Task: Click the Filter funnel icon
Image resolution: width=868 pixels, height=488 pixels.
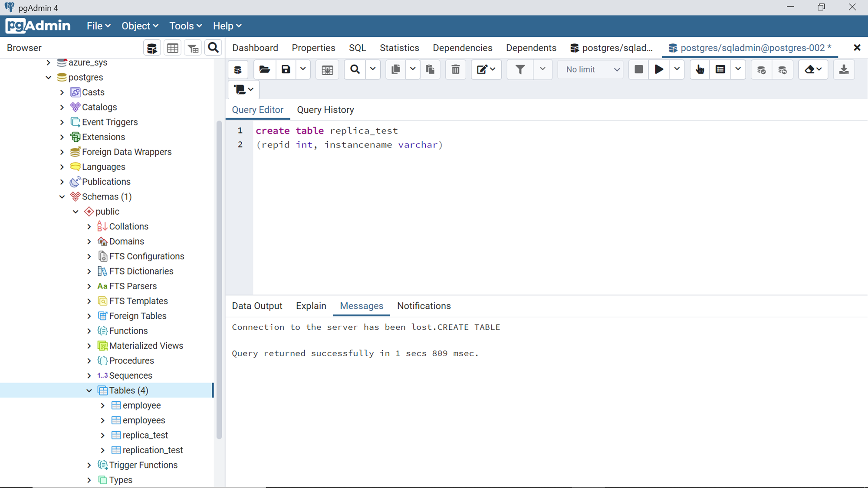Action: tap(520, 69)
